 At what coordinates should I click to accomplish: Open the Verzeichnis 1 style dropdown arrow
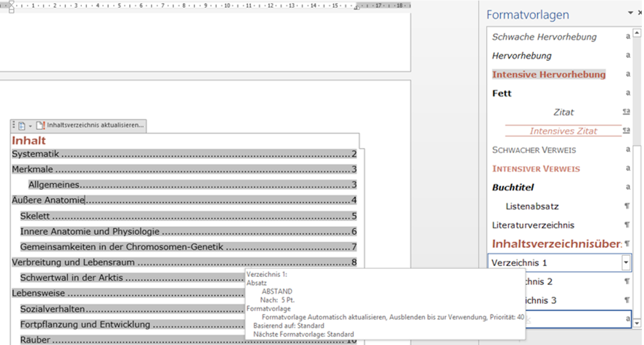click(625, 262)
